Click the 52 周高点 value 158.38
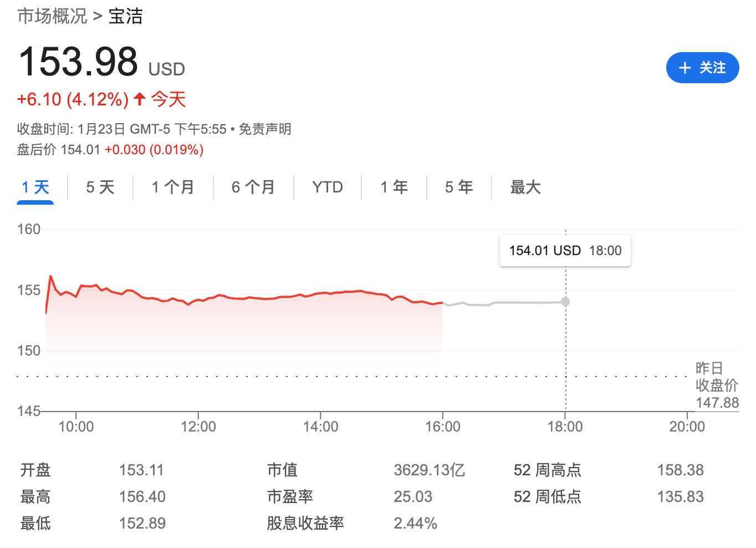The width and height of the screenshot is (756, 548). pos(680,470)
